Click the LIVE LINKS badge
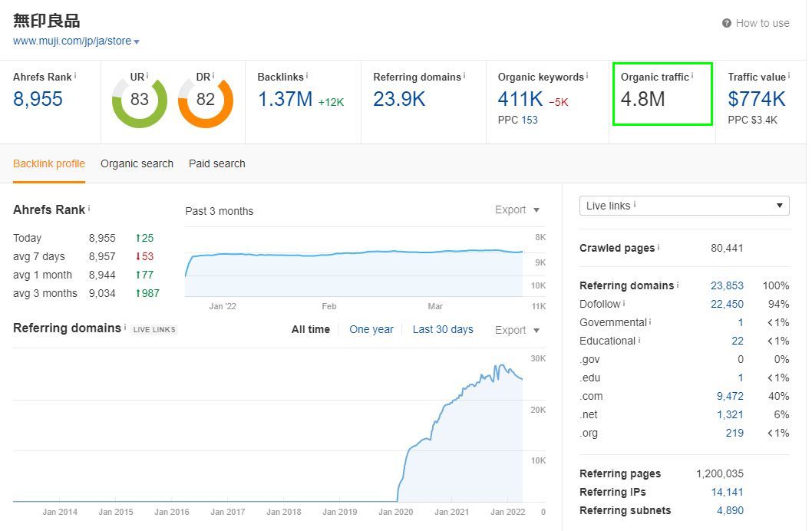This screenshot has width=812, height=531. click(x=154, y=330)
